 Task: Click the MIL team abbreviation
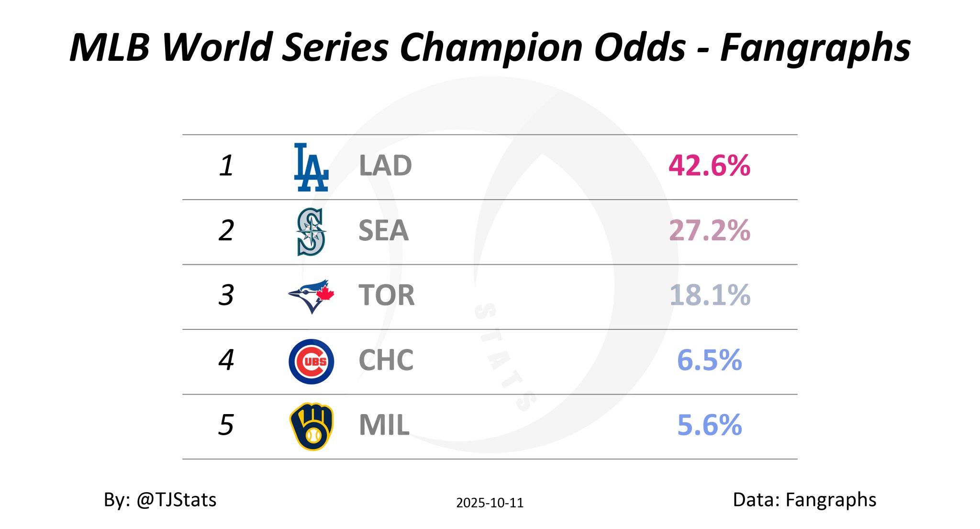(x=384, y=425)
